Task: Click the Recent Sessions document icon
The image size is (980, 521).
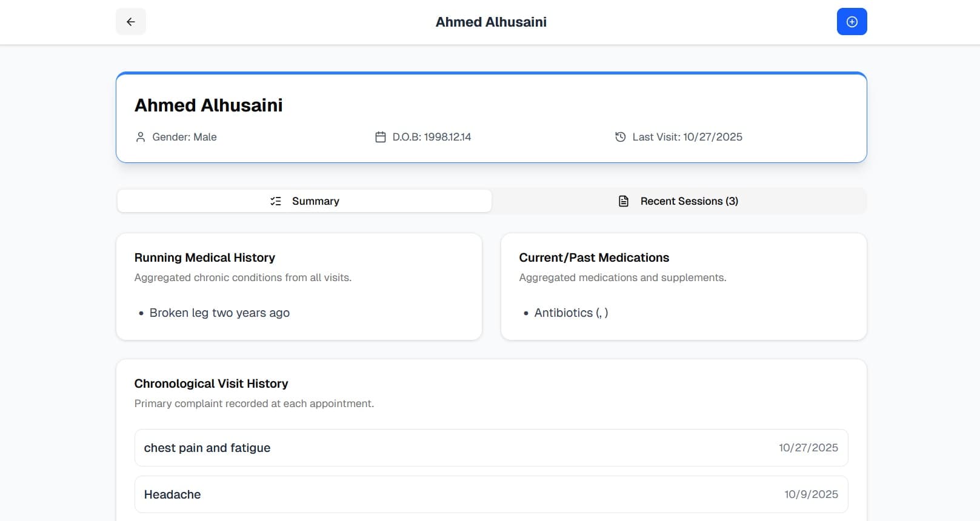Action: [x=624, y=201]
